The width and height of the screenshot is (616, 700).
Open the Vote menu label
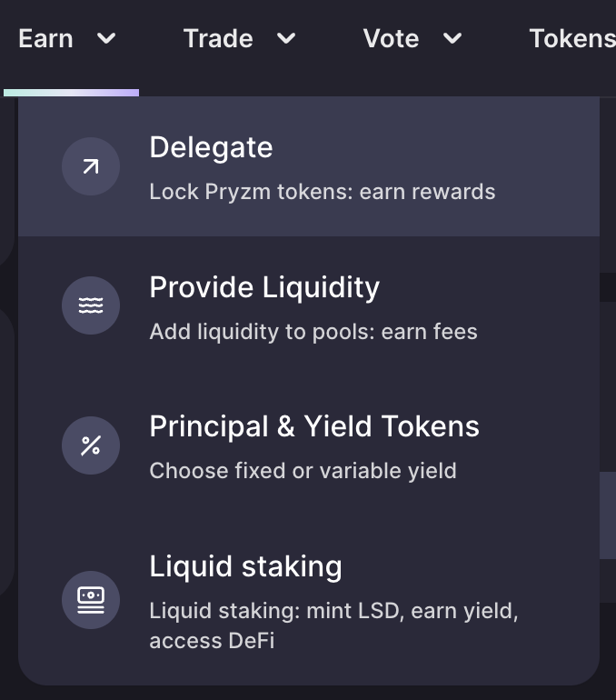391,38
